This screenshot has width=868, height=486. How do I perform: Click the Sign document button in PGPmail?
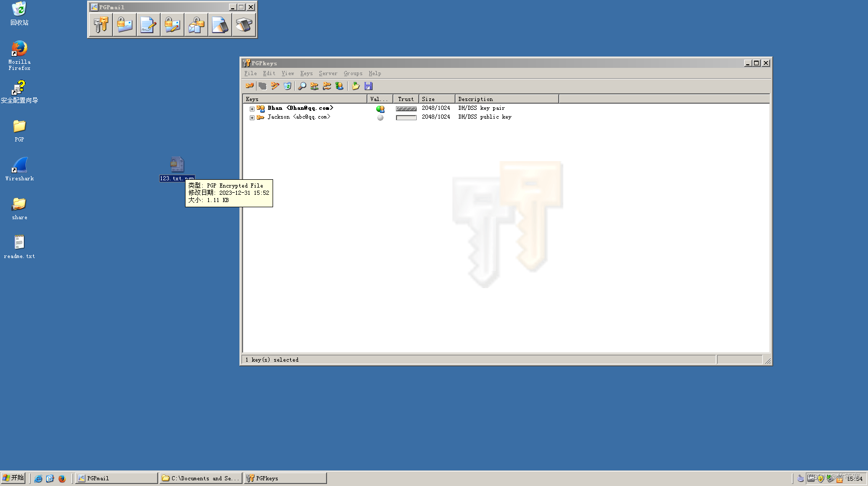pos(148,25)
